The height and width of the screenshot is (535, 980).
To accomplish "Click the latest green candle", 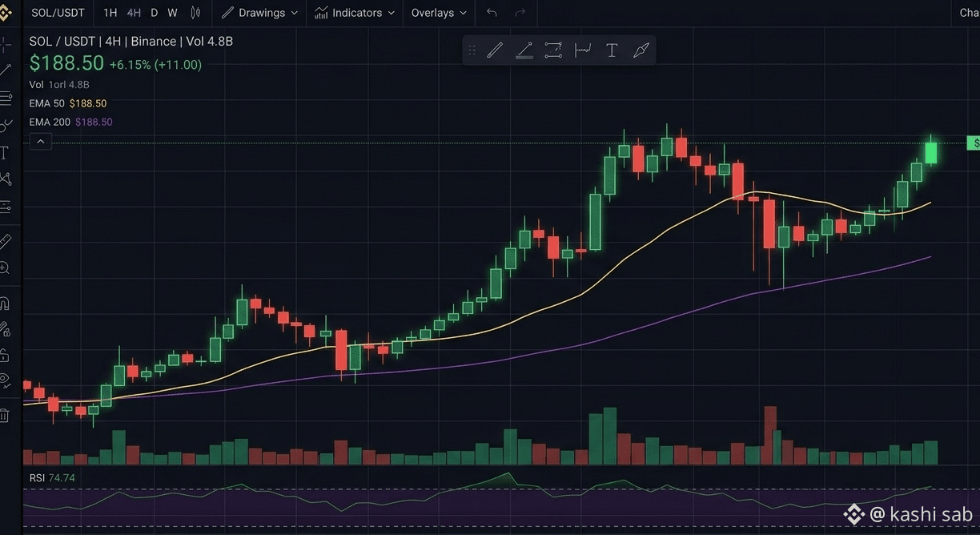I will coord(931,152).
